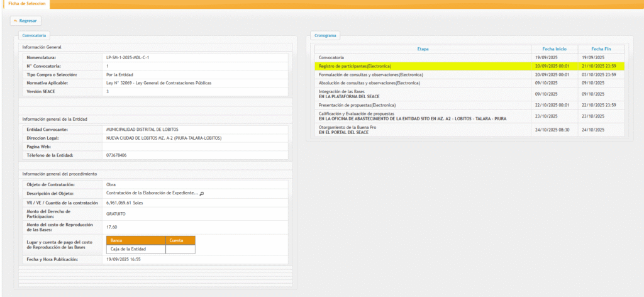Click the nomenclature value LP-SM-1-2025-MDL-C-1
This screenshot has width=644, height=297.
pyautogui.click(x=128, y=57)
